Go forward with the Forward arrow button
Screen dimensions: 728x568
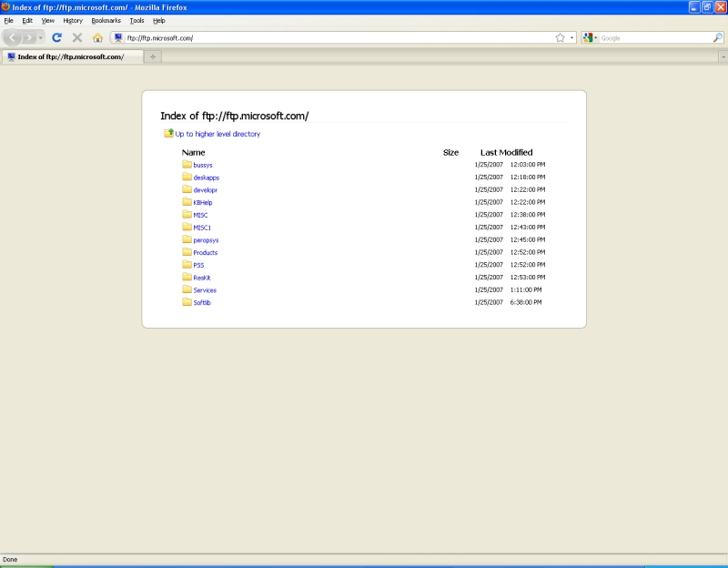pyautogui.click(x=29, y=37)
